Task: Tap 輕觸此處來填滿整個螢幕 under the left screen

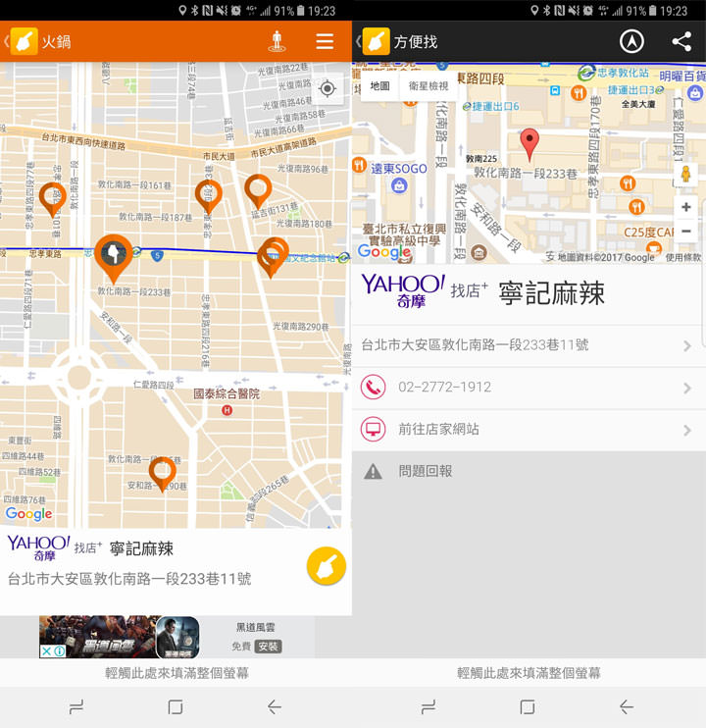Action: 176,673
